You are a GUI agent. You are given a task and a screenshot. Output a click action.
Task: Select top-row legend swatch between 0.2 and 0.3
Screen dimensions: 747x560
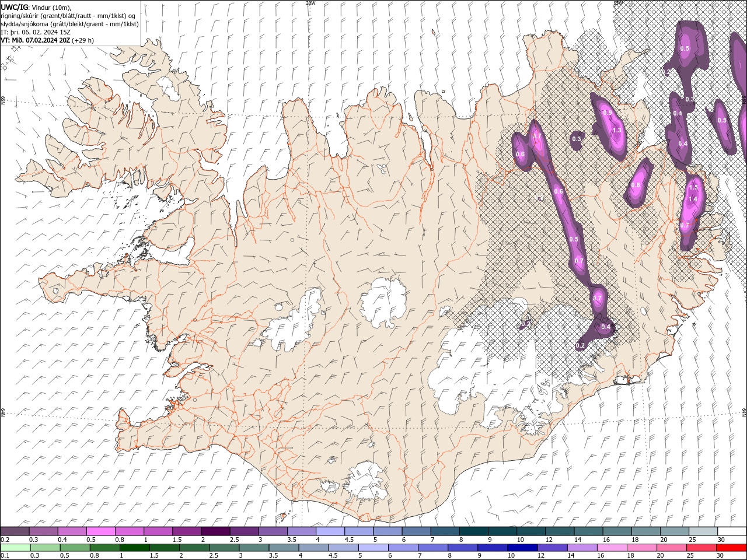(x=15, y=531)
